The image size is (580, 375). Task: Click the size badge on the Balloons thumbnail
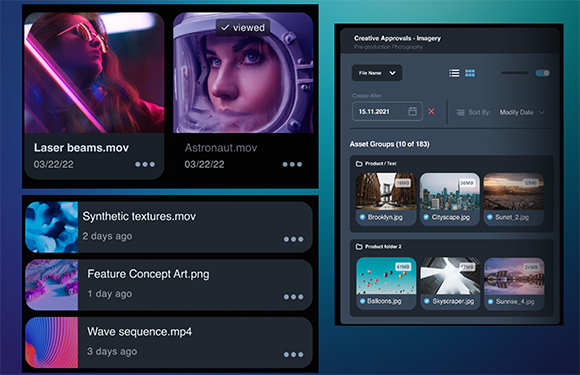(x=403, y=267)
